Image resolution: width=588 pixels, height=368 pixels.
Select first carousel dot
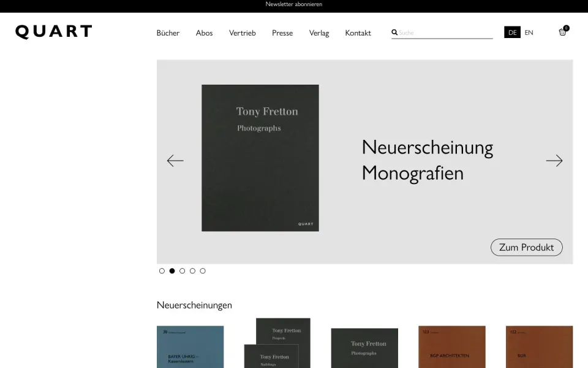(x=162, y=270)
